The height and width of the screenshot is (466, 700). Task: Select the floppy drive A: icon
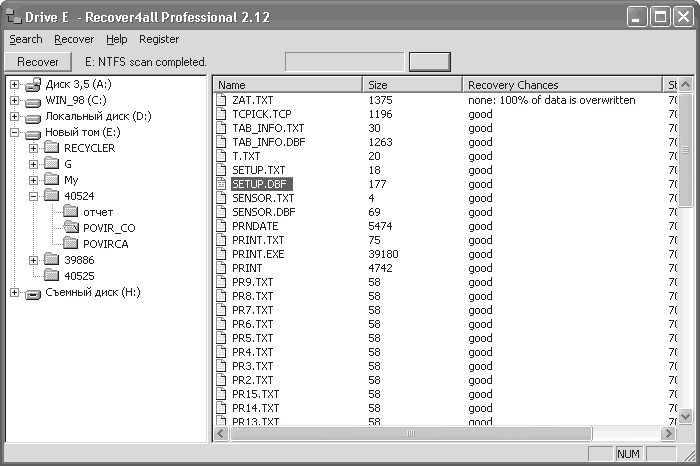(33, 84)
